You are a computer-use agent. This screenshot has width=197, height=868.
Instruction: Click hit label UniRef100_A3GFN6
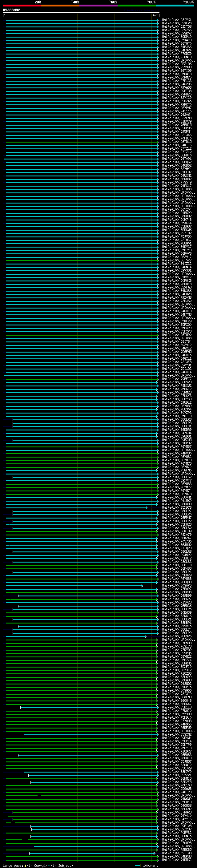point(176,470)
